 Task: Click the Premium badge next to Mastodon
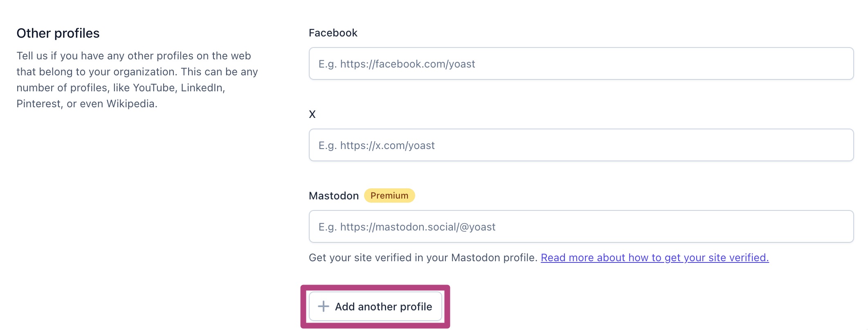pyautogui.click(x=389, y=196)
